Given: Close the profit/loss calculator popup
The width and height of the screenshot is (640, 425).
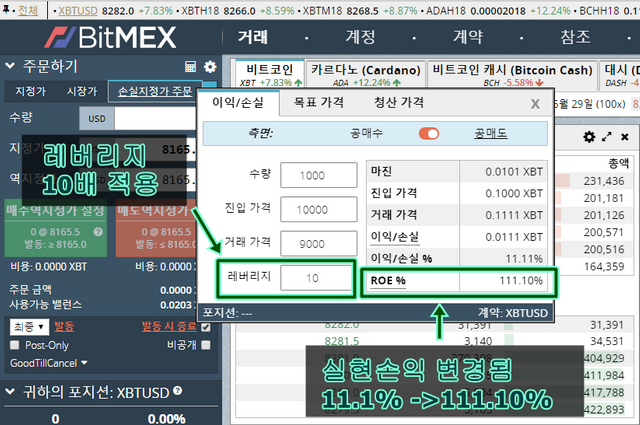Looking at the screenshot, I should pos(535,104).
